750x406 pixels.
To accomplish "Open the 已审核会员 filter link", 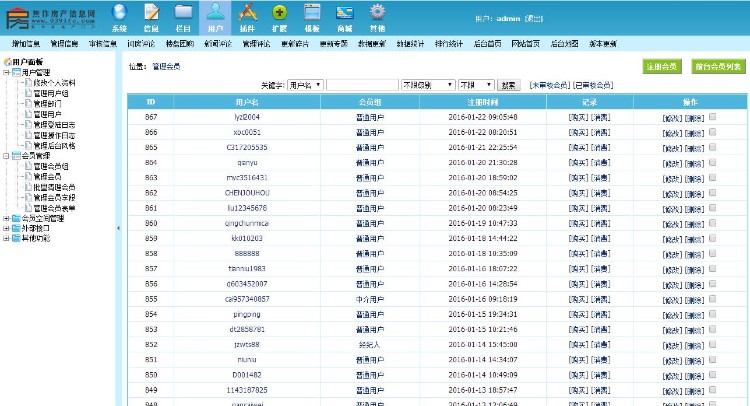I will [x=593, y=85].
